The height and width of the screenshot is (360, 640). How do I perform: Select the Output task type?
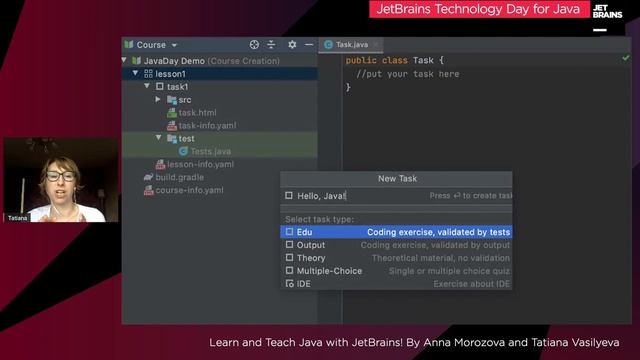(396, 245)
